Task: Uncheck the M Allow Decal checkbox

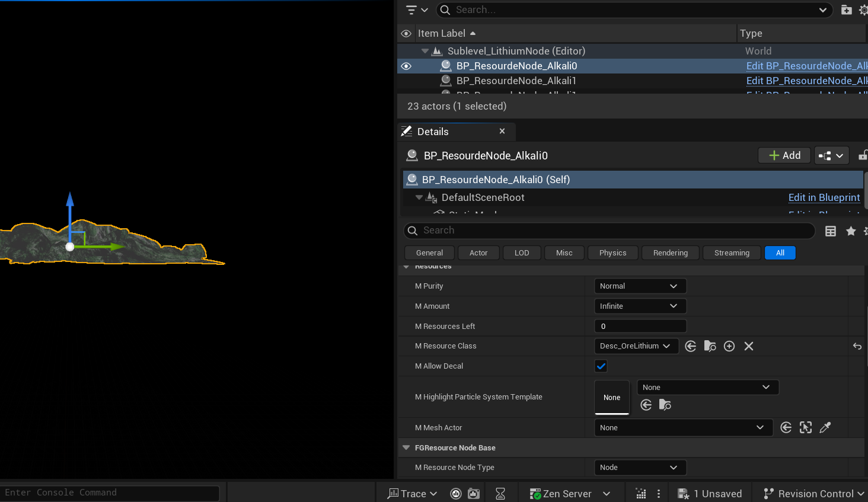Action: point(601,366)
